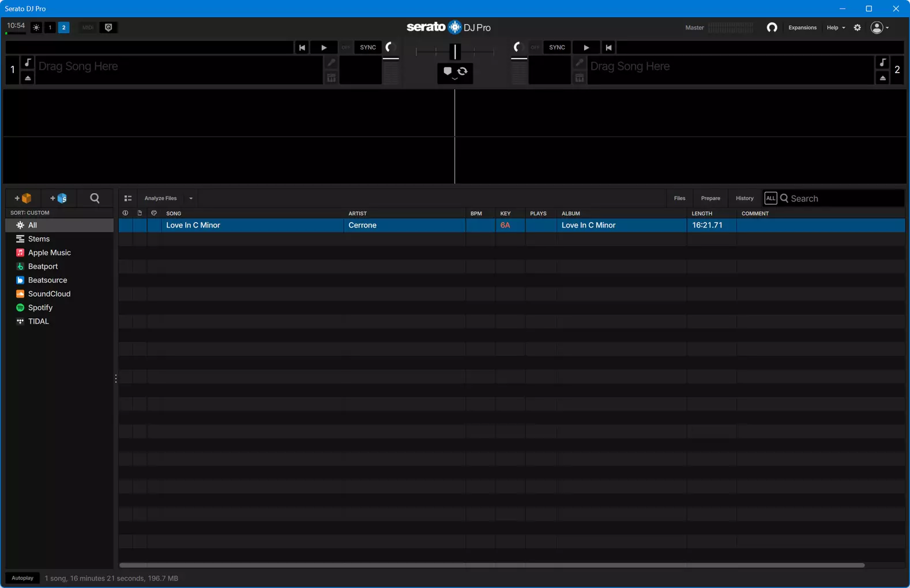Toggle the day mode brightness button

point(36,28)
